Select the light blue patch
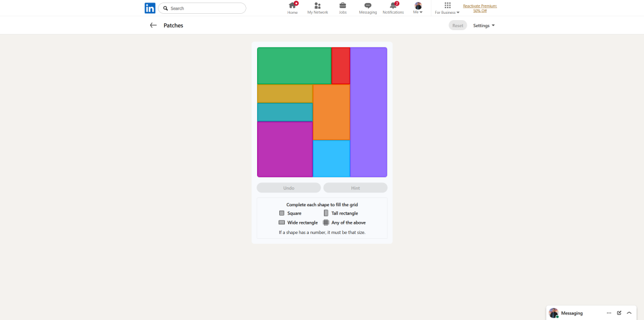This screenshot has height=320, width=644. coord(331,158)
